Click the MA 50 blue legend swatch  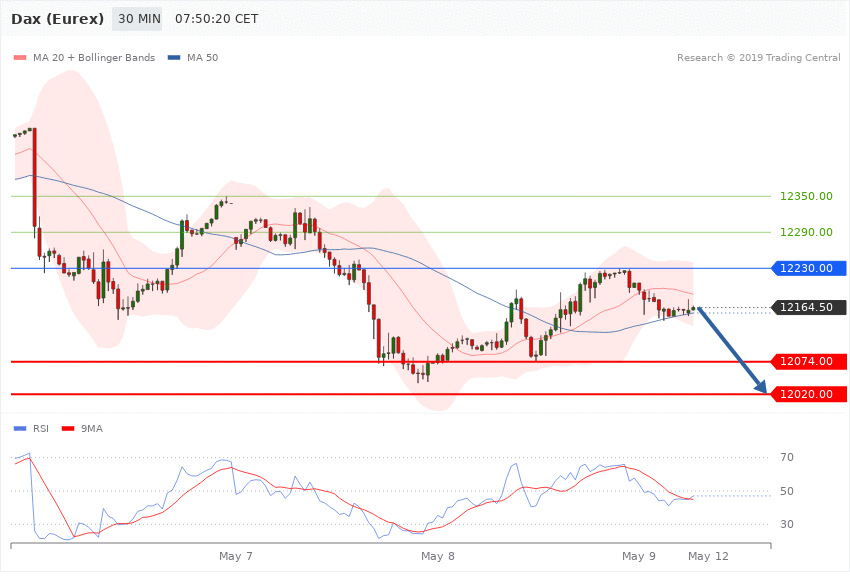coord(174,57)
